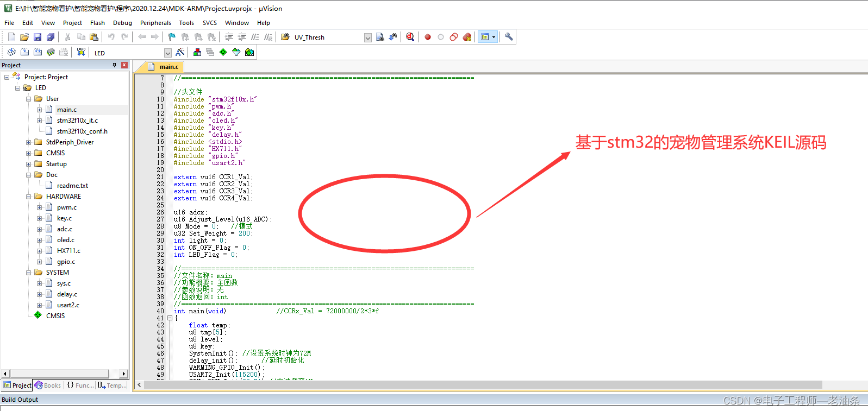Image resolution: width=868 pixels, height=411 pixels.
Task: Open Manage Run-Time Environment green diamond
Action: (x=223, y=52)
